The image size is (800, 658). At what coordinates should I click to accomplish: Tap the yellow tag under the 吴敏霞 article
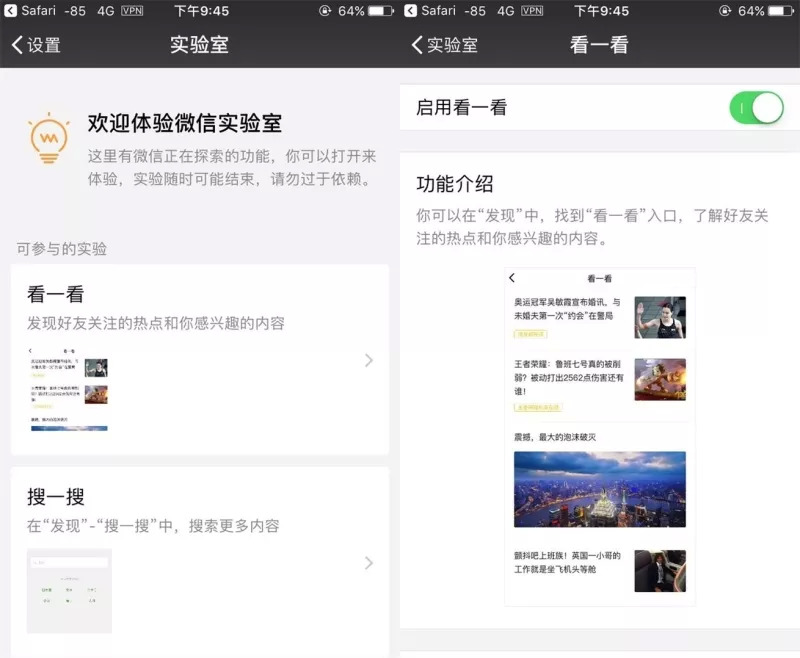tap(530, 334)
